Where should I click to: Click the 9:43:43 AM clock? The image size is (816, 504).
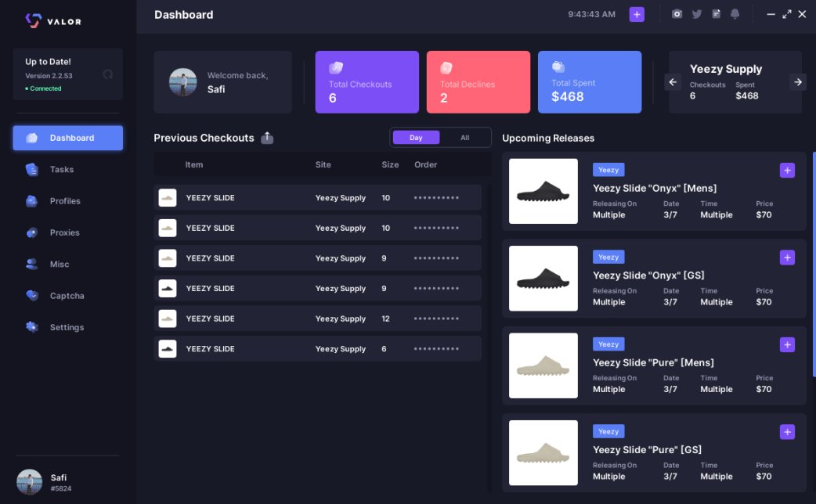click(x=592, y=15)
